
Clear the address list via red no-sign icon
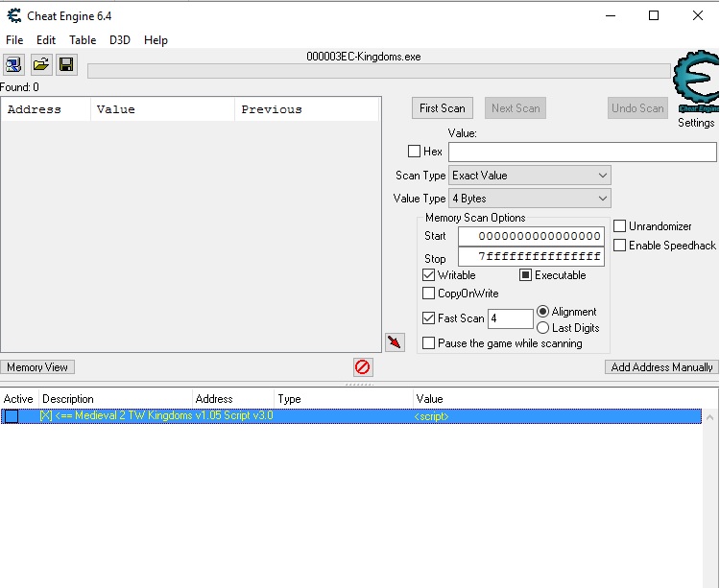[x=363, y=367]
